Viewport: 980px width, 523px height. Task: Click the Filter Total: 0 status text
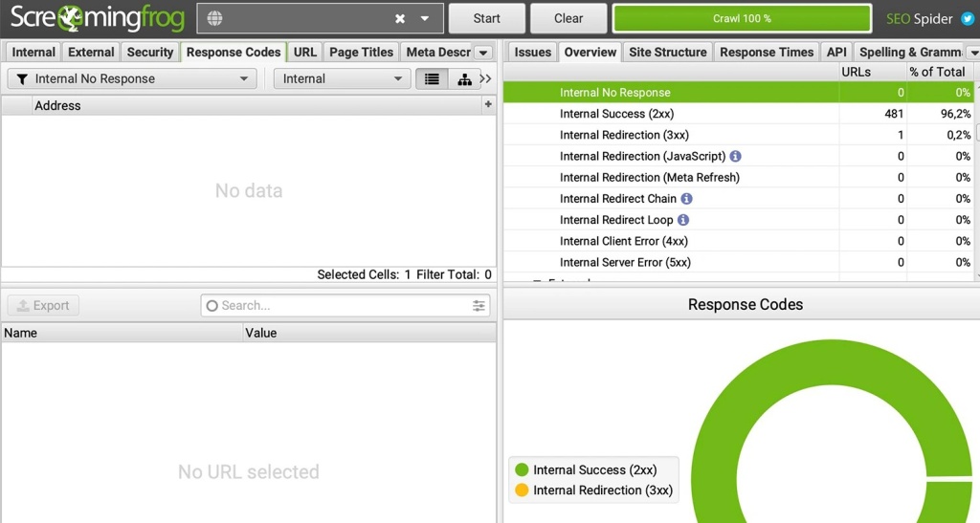point(454,274)
